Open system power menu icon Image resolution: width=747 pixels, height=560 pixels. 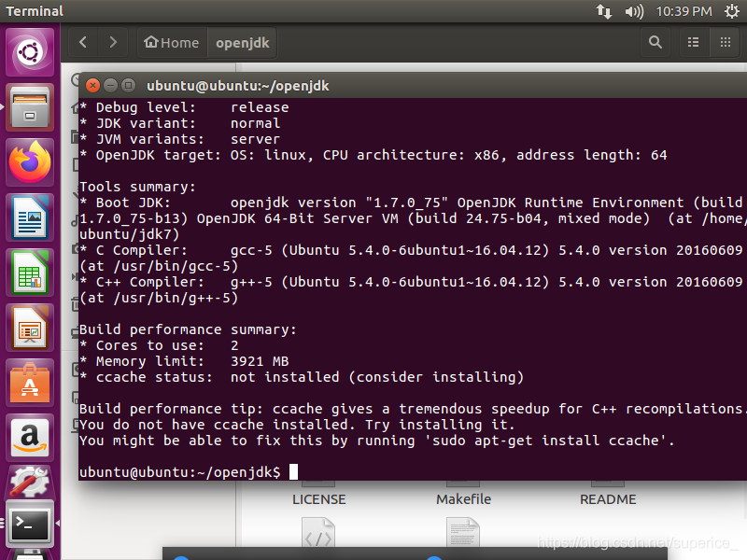click(731, 11)
